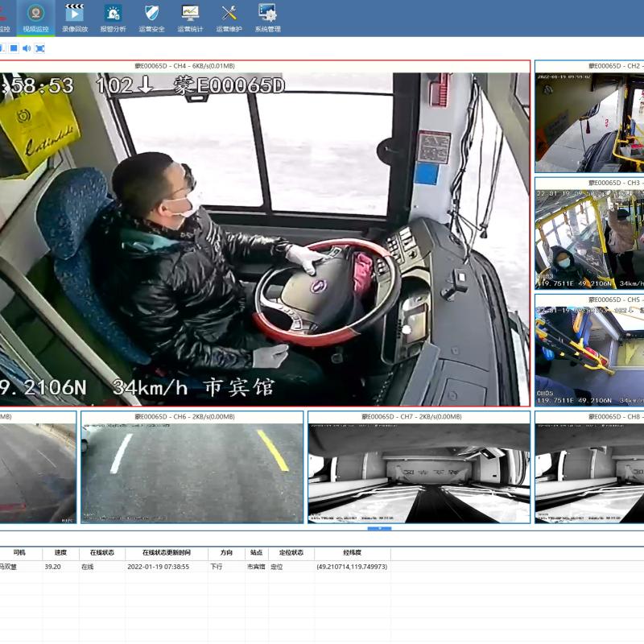The image size is (644, 644).
Task: Open the 运营安全 operations safety module
Action: pos(151,18)
